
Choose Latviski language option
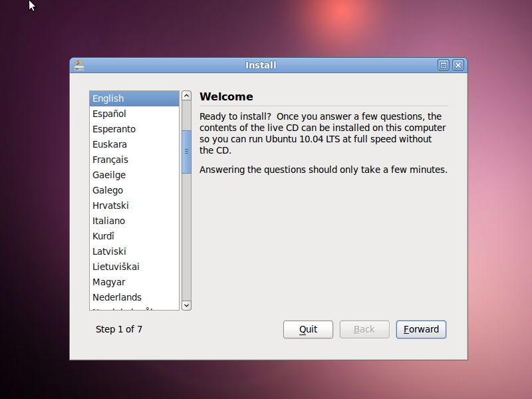point(109,251)
